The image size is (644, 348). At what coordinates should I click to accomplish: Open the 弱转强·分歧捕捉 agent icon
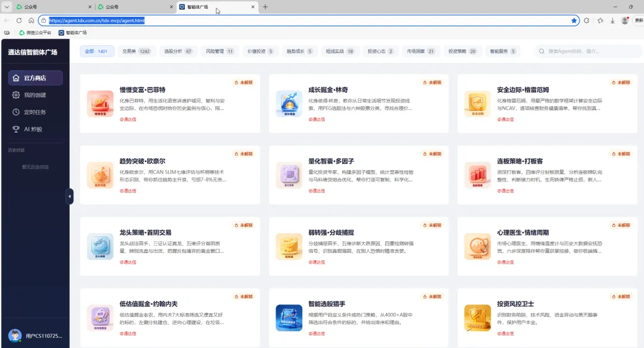tap(289, 247)
